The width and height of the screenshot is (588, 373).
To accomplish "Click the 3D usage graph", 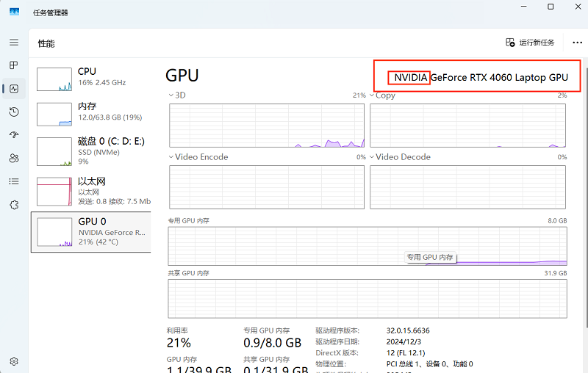I will 267,126.
